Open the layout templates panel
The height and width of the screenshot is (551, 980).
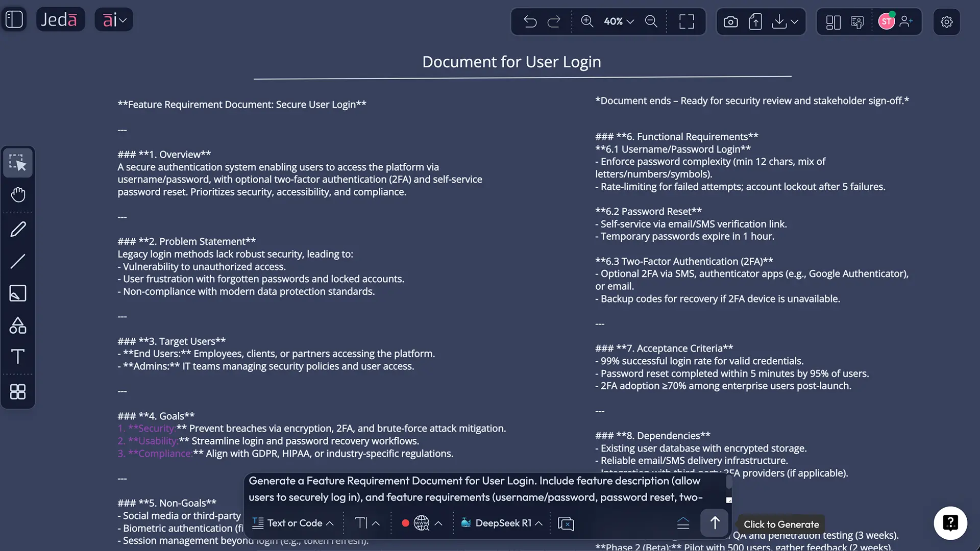(833, 22)
